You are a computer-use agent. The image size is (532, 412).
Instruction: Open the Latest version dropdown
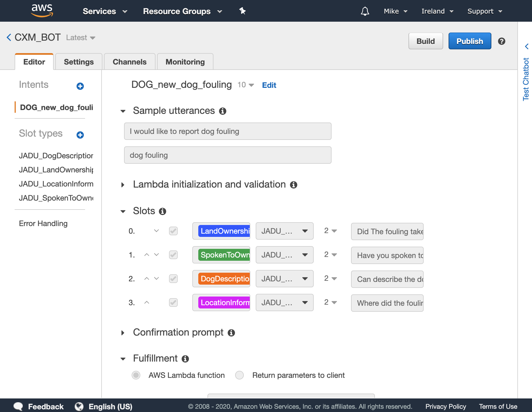pyautogui.click(x=81, y=38)
